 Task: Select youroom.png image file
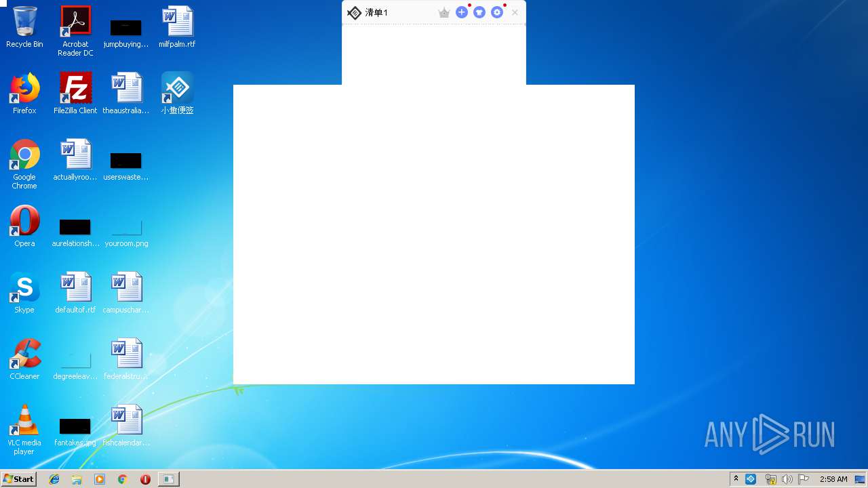click(x=126, y=232)
